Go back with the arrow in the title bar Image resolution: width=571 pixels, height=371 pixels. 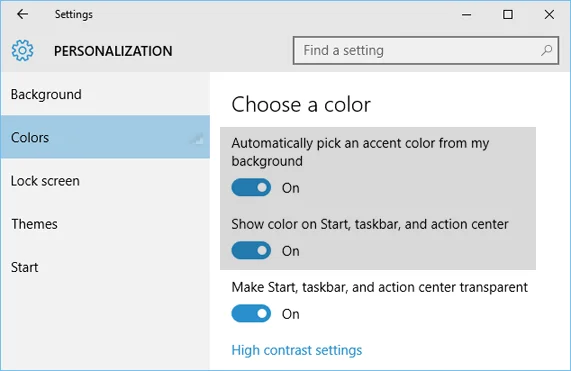point(22,14)
